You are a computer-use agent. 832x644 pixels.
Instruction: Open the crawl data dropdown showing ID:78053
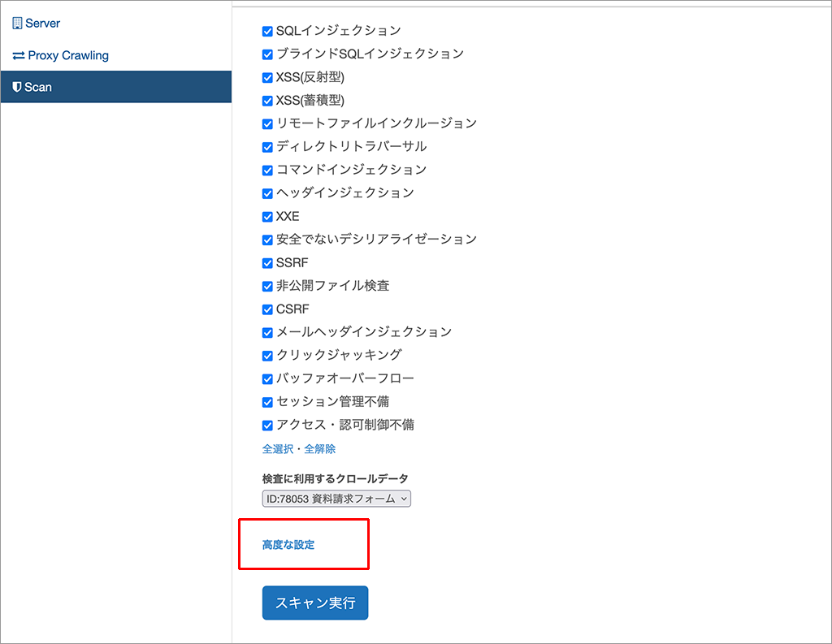click(336, 499)
